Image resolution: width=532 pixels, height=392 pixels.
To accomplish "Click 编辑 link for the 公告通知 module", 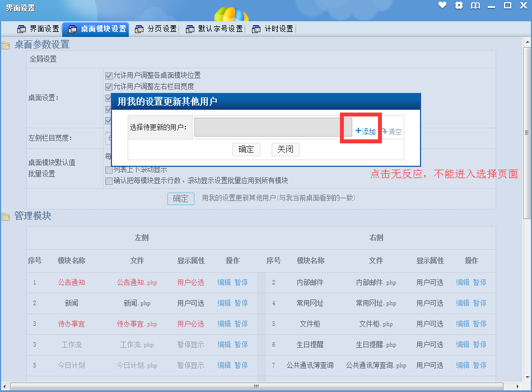I will click(x=224, y=283).
